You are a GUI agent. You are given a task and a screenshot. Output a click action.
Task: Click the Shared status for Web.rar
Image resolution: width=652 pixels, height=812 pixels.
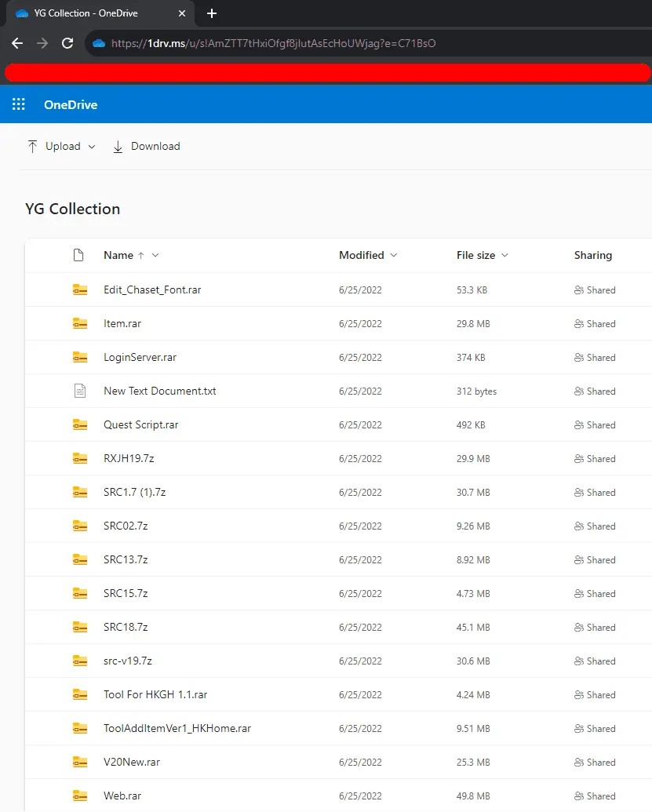(595, 796)
